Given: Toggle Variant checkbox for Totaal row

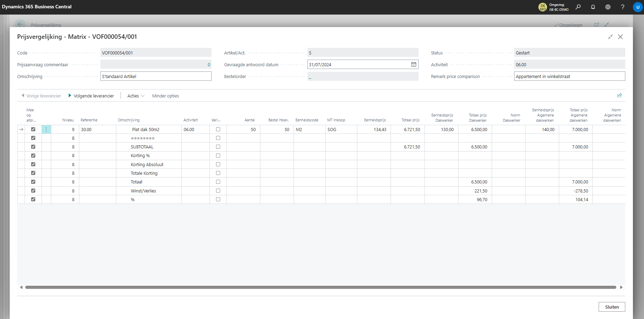Looking at the screenshot, I should point(218,182).
